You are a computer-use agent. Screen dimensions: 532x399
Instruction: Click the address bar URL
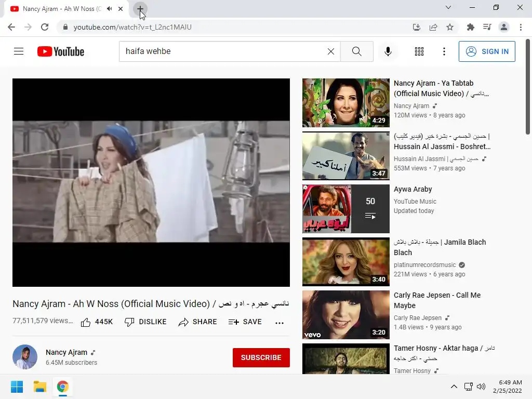pos(132,27)
